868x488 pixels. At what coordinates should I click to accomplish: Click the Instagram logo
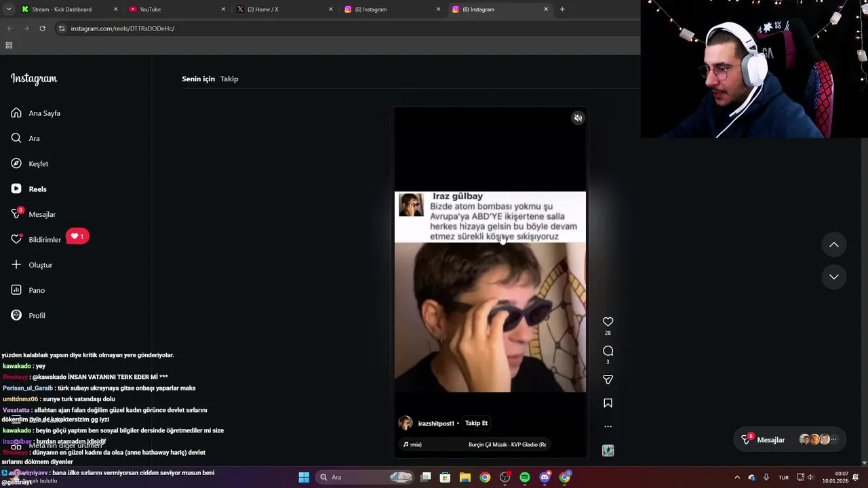point(34,79)
